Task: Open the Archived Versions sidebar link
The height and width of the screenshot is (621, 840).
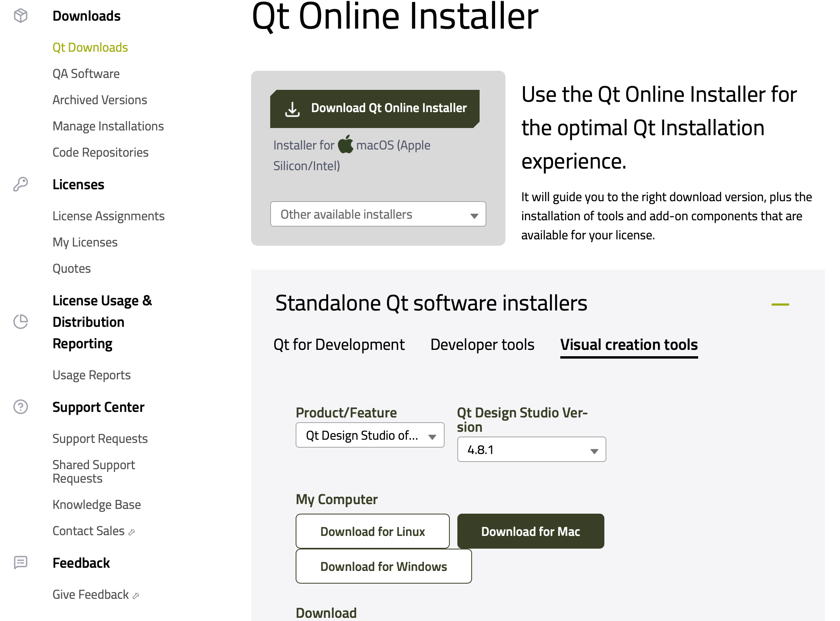Action: tap(100, 100)
